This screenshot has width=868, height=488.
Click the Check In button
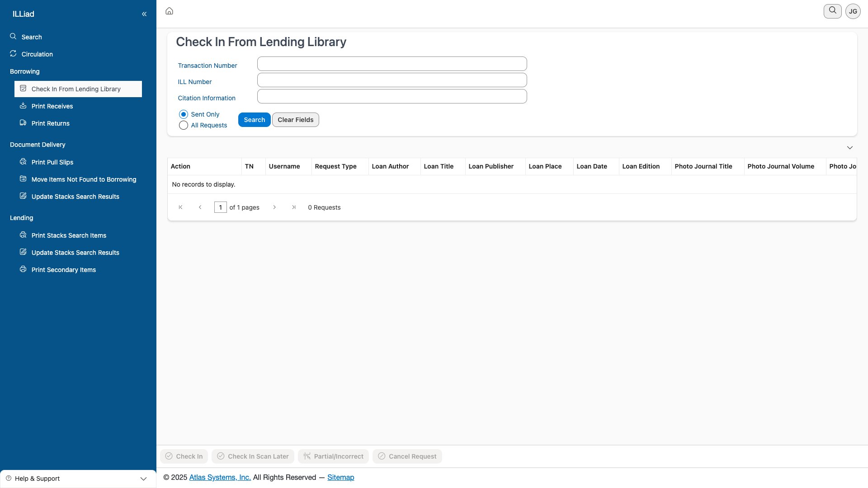[184, 456]
